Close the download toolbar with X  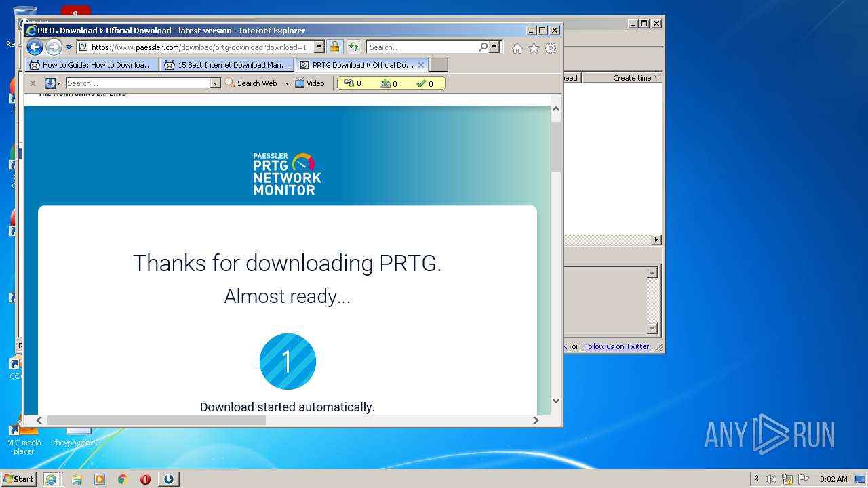point(32,83)
